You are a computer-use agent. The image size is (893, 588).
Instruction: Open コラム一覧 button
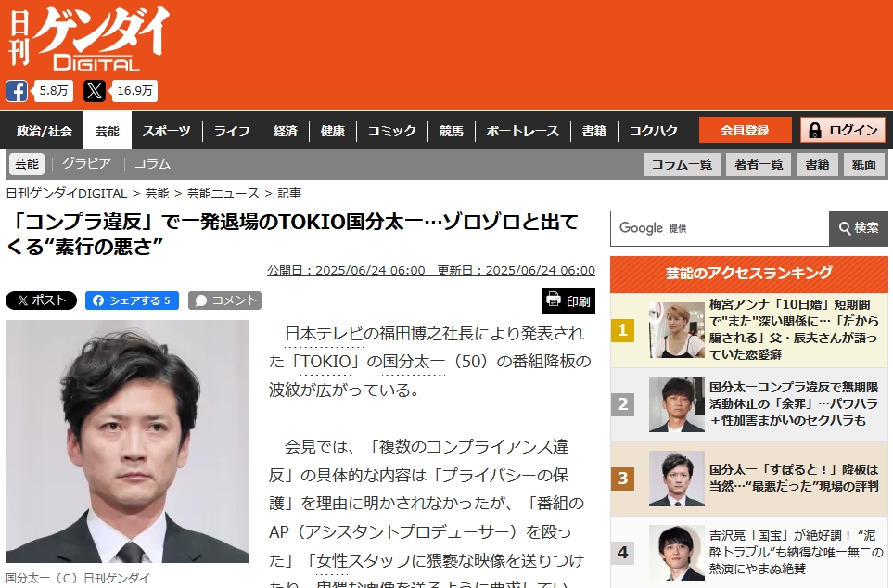tap(682, 165)
